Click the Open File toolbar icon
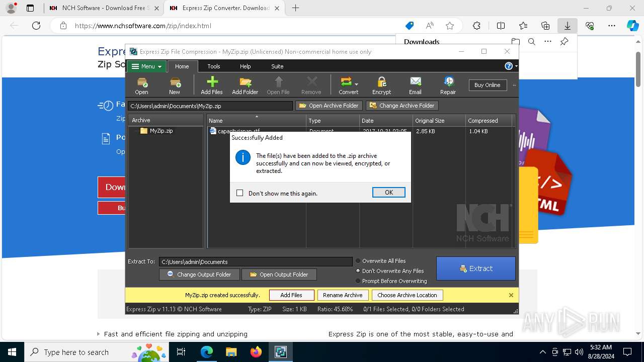Viewport: 644px width, 362px height. (278, 85)
